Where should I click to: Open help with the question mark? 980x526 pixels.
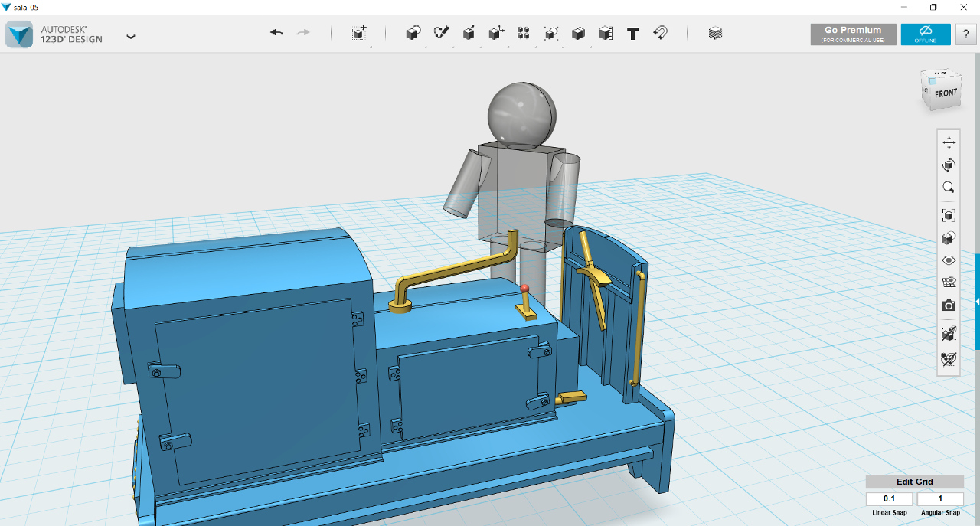965,34
